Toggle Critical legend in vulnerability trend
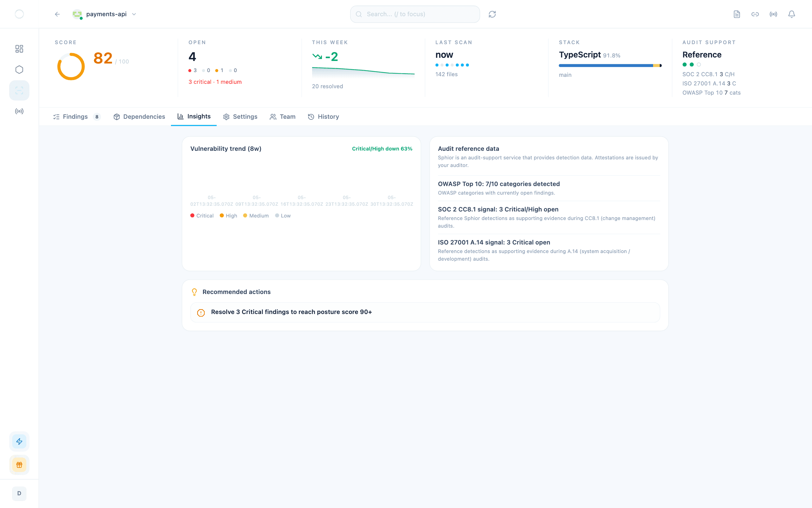The width and height of the screenshot is (812, 508). pos(202,216)
